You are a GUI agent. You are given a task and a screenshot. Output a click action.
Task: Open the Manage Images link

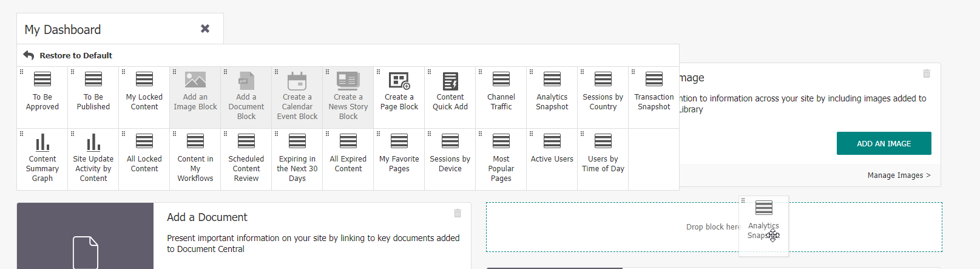(898, 175)
